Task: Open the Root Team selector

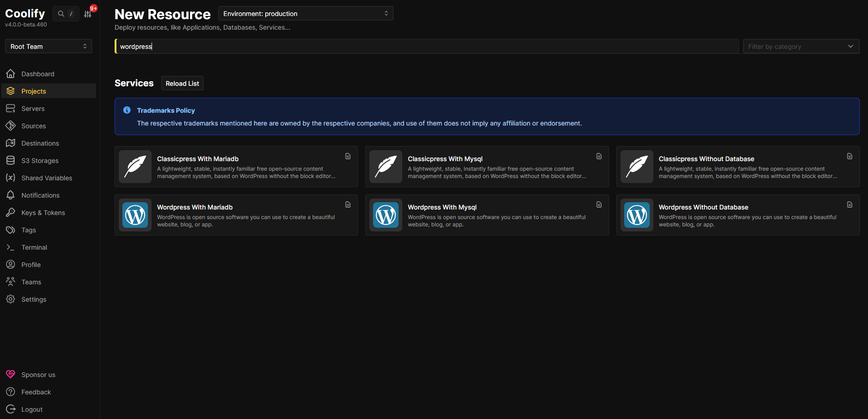Action: 48,46
